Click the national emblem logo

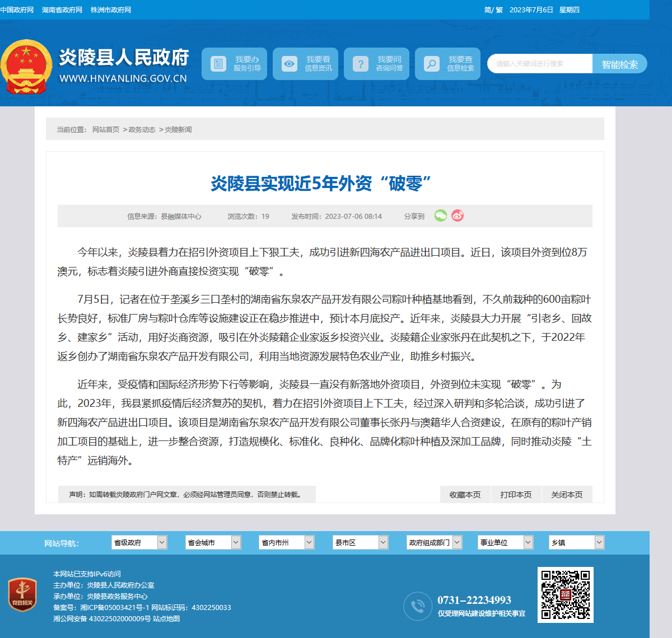[26, 67]
